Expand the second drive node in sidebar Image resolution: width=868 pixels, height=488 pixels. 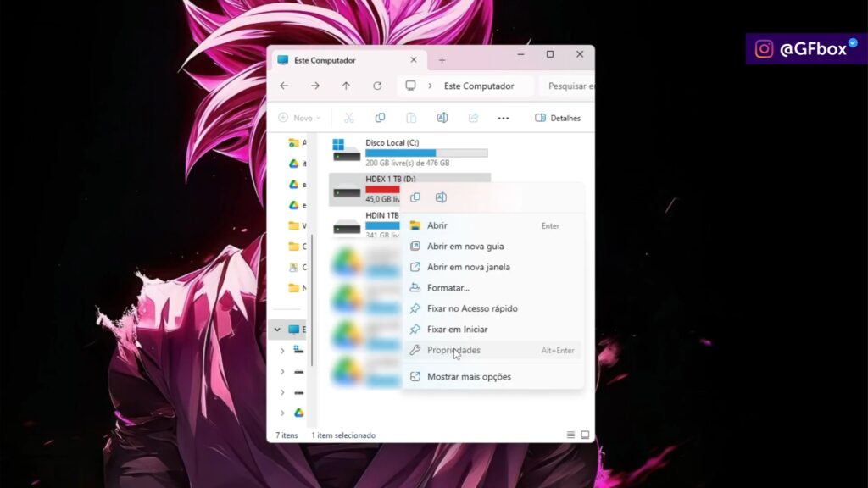(x=282, y=371)
